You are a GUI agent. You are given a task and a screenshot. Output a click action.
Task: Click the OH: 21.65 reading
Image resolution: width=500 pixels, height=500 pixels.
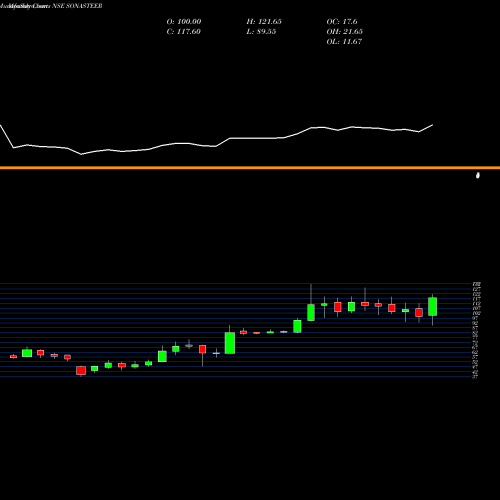(x=345, y=31)
